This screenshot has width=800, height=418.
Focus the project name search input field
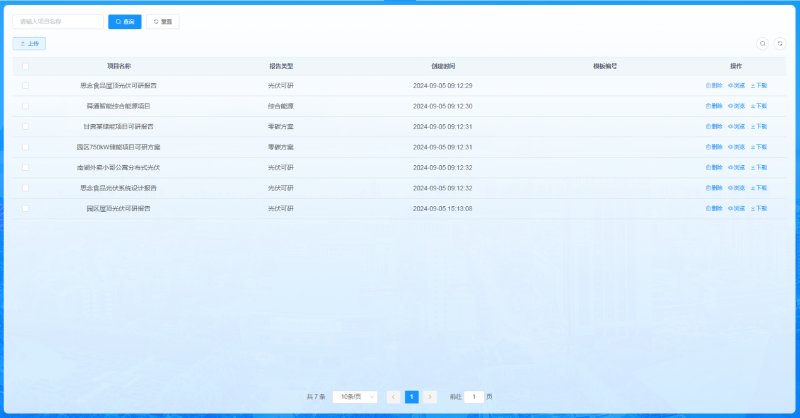58,21
